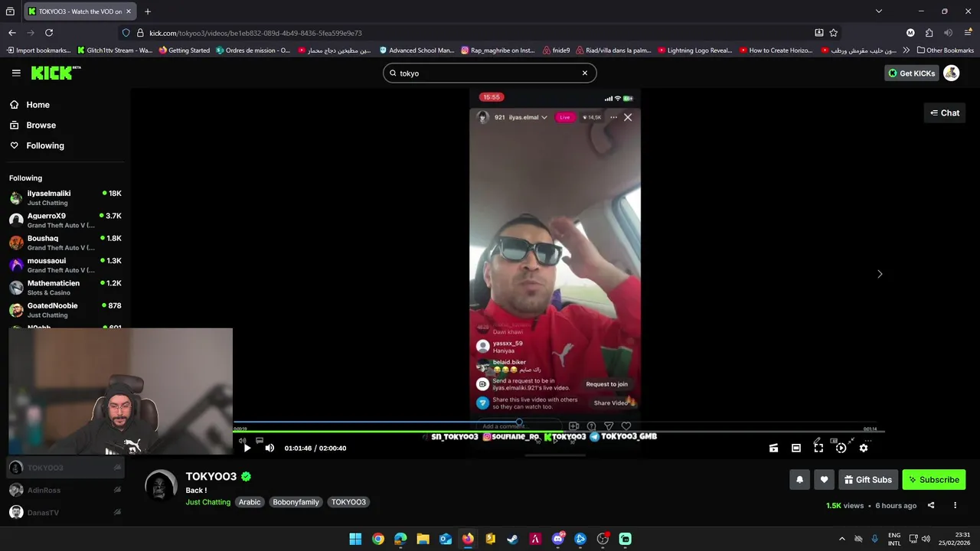Toggle theater mode in the player
Image resolution: width=980 pixels, height=551 pixels.
(x=796, y=448)
